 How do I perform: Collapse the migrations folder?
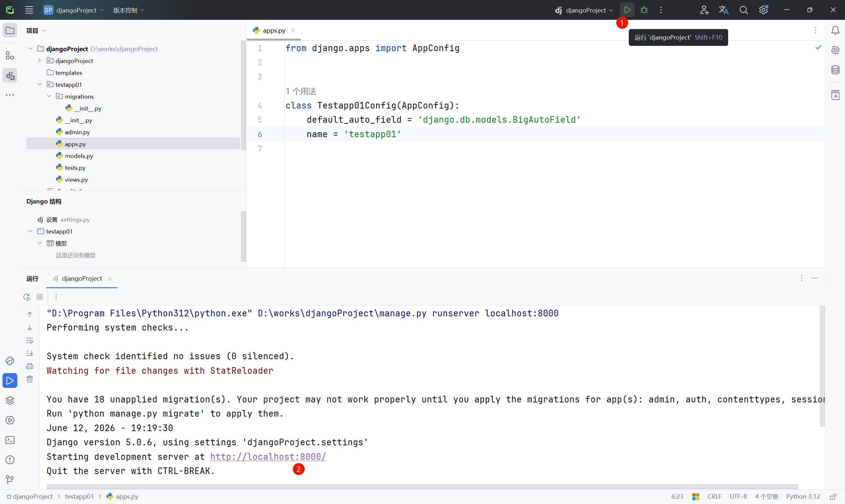point(49,96)
